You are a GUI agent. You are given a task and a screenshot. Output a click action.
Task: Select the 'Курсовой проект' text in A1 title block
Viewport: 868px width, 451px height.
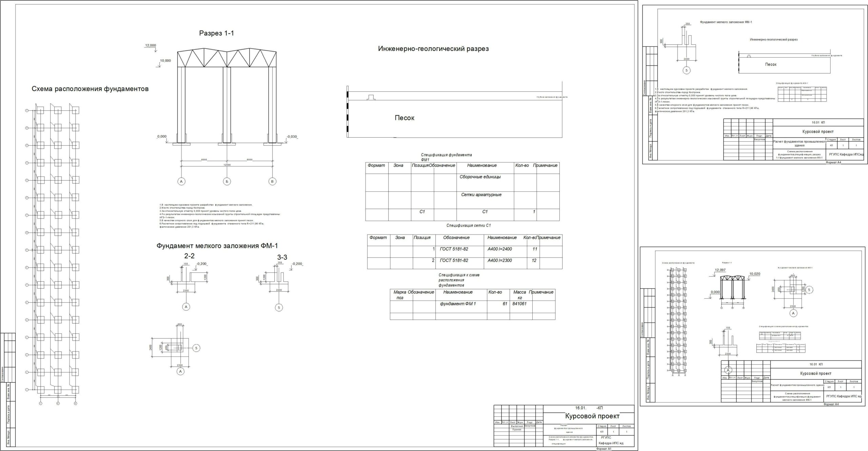(592, 416)
